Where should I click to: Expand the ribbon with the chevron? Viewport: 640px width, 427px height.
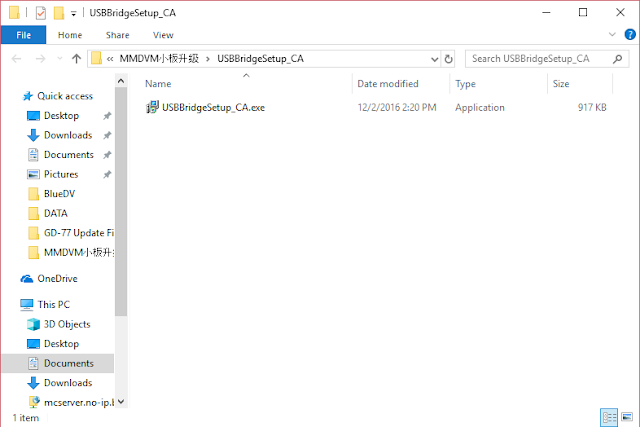point(612,35)
